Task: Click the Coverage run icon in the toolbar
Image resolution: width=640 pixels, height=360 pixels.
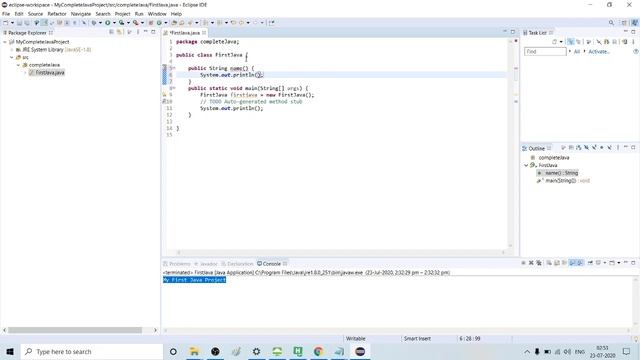Action: pyautogui.click(x=122, y=23)
